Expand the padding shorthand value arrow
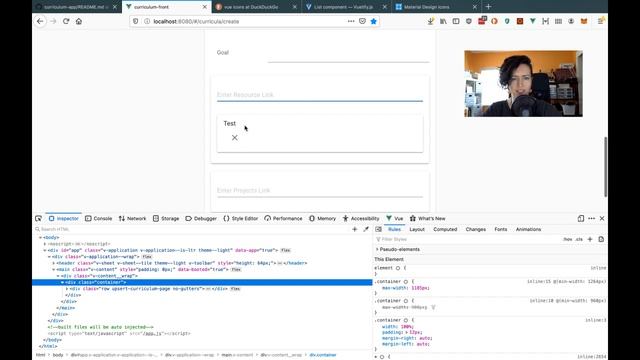 pos(407,333)
